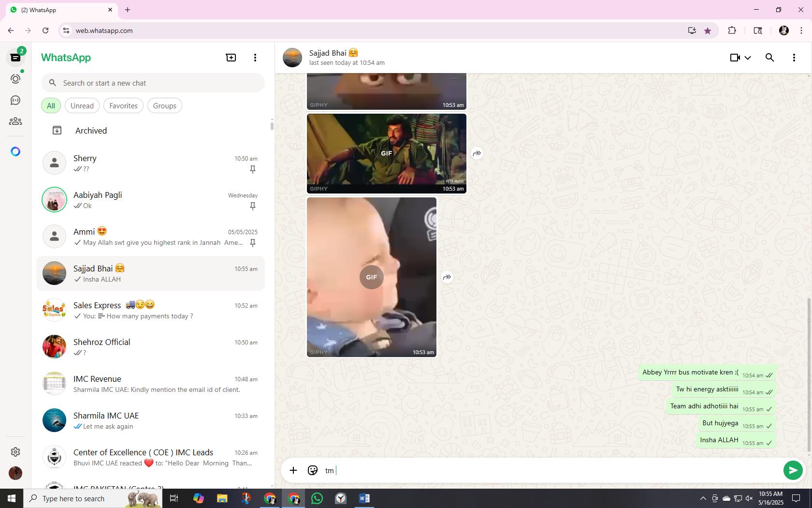Open conversation three-dot menu
812x508 pixels.
coord(794,58)
